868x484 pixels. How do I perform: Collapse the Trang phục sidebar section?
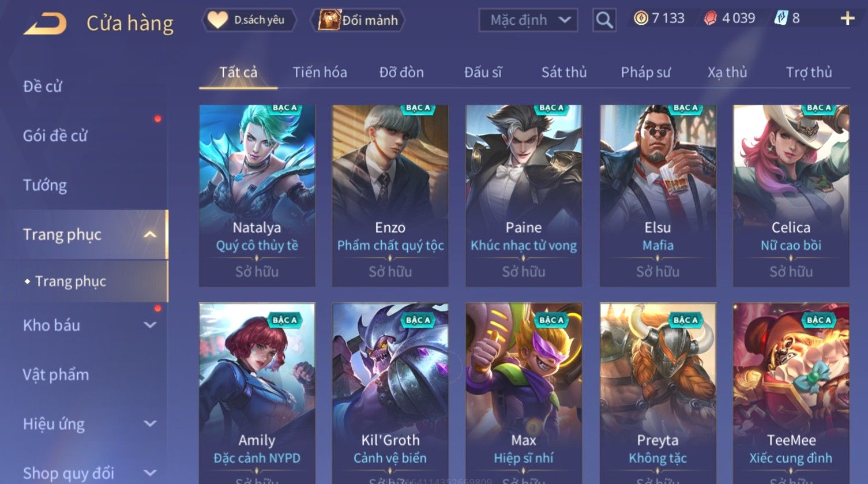(149, 234)
